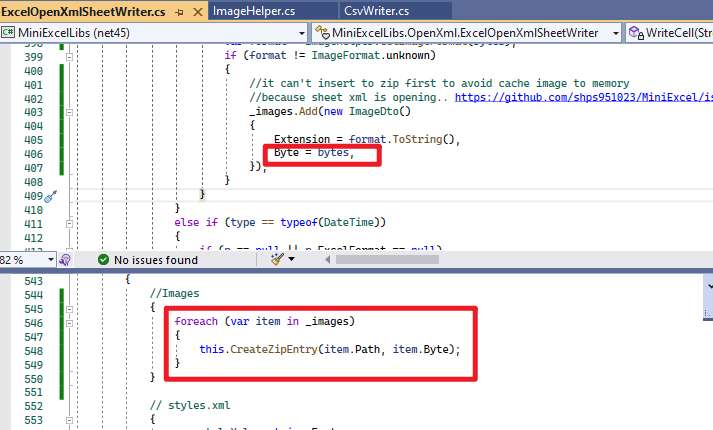This screenshot has height=430, width=713.
Task: Open the GitHub MiniExcel issue link in comment
Action: [x=584, y=97]
